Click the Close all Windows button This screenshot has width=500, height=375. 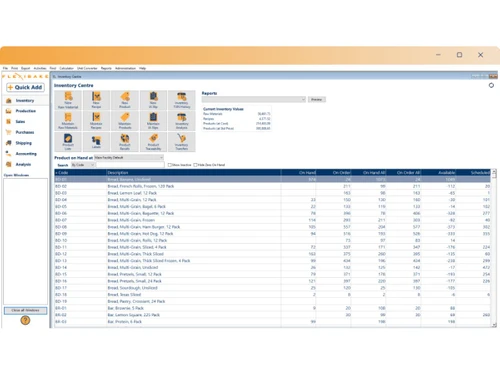[25, 310]
